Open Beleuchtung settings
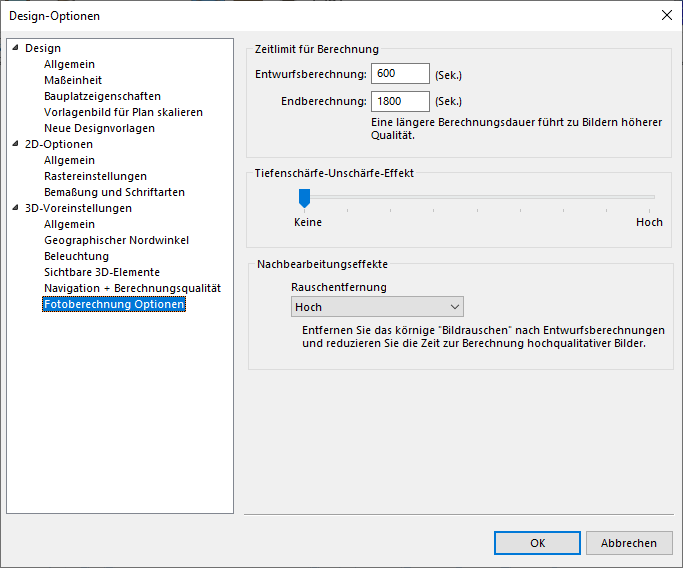 (x=76, y=256)
